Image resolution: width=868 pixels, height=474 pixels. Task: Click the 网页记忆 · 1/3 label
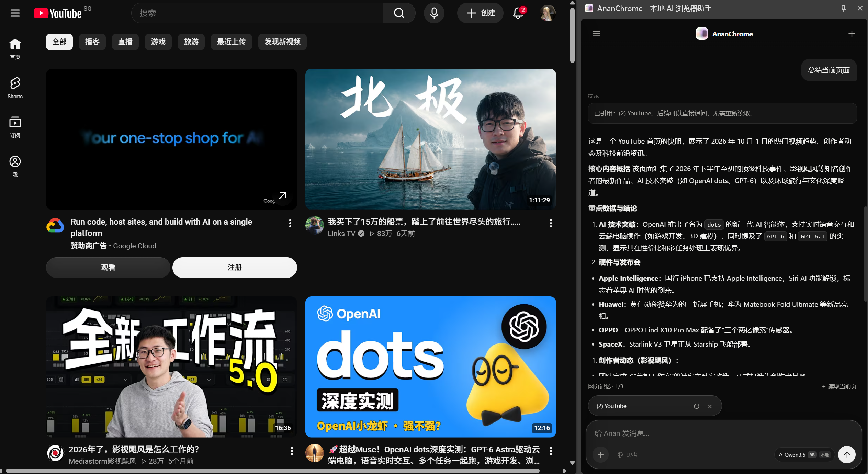click(606, 386)
